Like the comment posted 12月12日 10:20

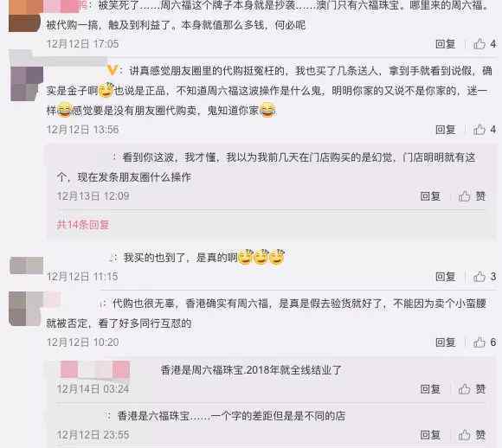tap(485, 342)
